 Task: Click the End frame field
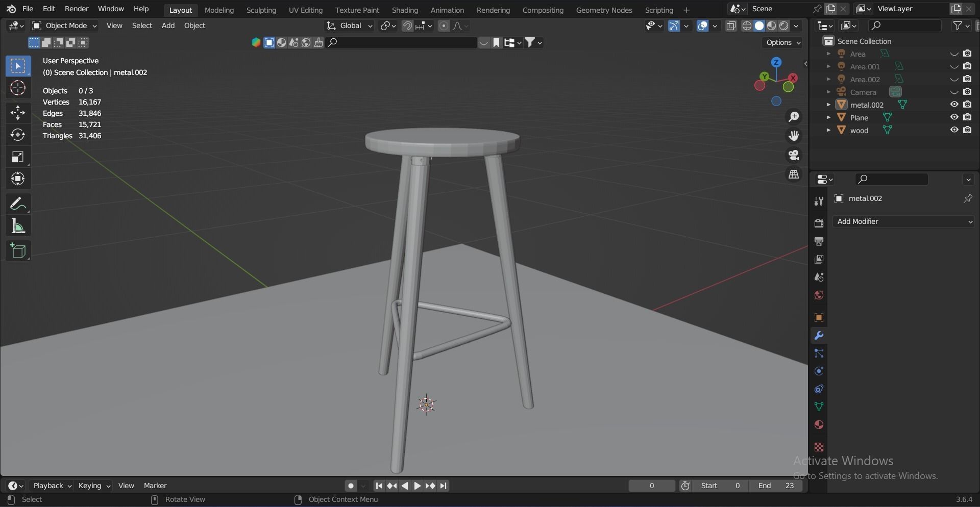[776, 486]
